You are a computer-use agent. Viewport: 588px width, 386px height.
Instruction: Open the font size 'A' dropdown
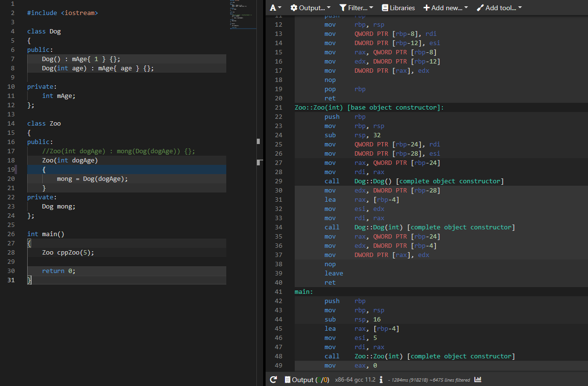pyautogui.click(x=275, y=8)
